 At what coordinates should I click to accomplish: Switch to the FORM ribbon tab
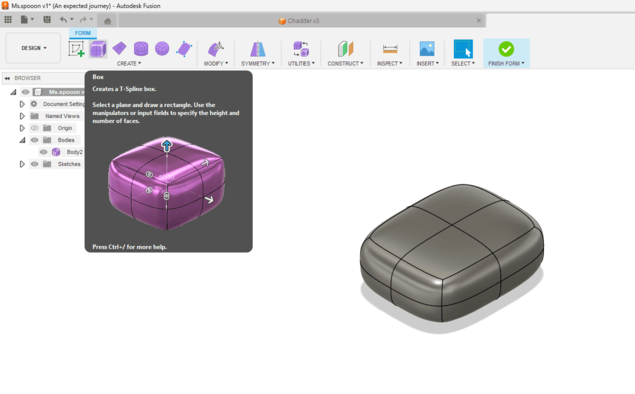tap(83, 33)
